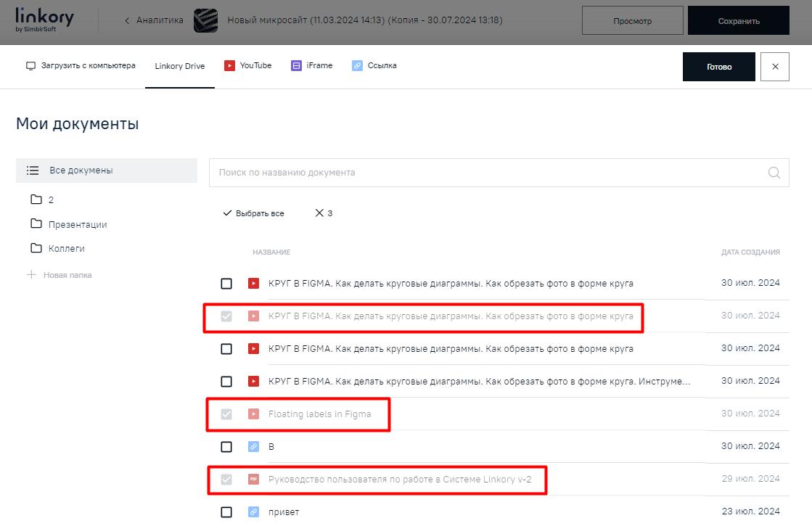Click the microsite thumbnail icon in header
The height and width of the screenshot is (526, 812).
pyautogui.click(x=205, y=20)
